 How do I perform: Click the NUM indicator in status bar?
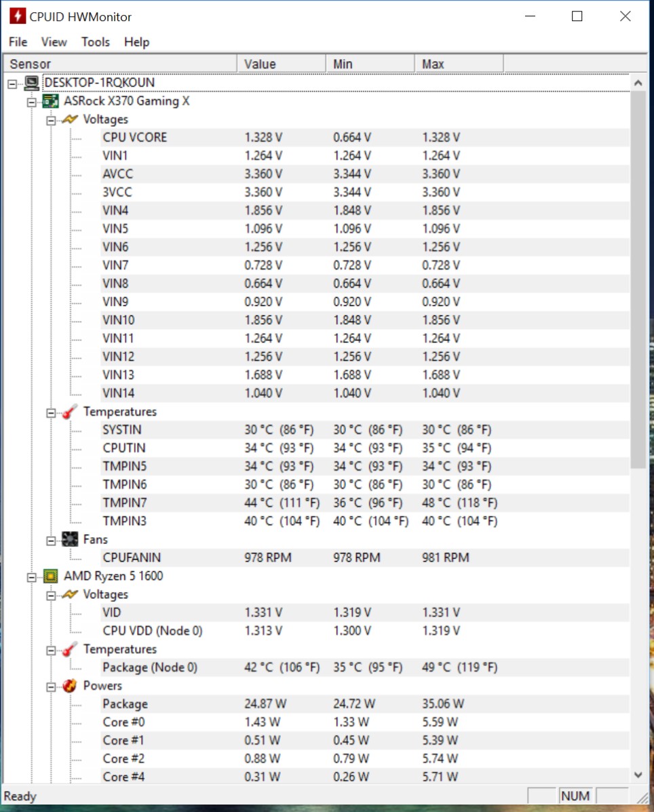click(x=575, y=796)
